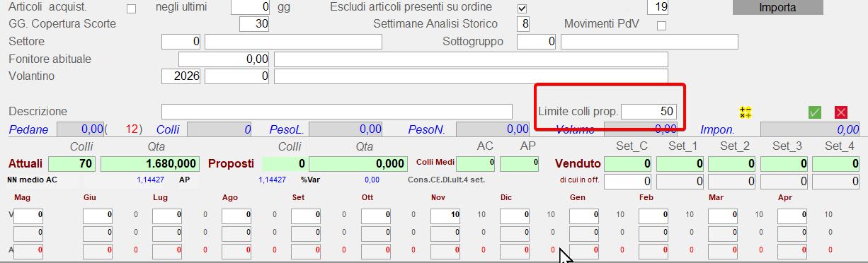Open the yellow calculator icon

(x=745, y=112)
